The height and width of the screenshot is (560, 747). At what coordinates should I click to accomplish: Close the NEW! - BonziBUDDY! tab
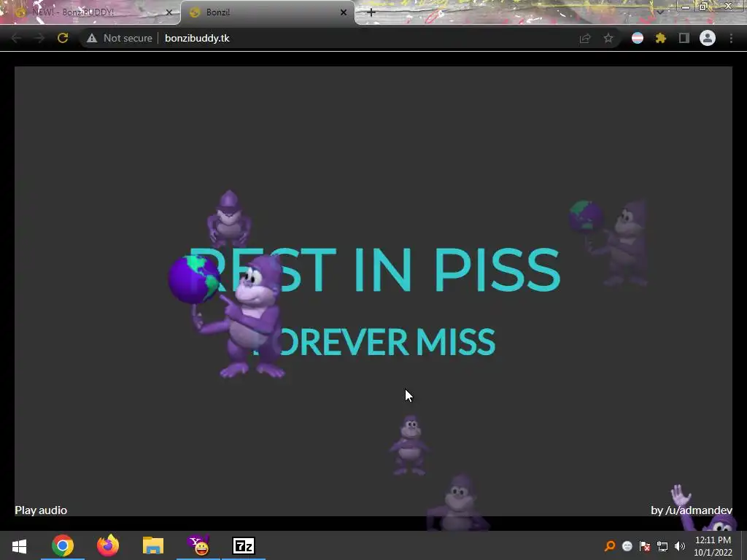169,12
